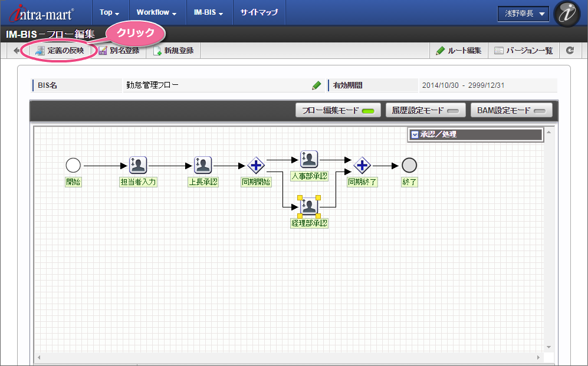Open the サイトマップ menu item
This screenshot has width=588, height=366.
259,12
